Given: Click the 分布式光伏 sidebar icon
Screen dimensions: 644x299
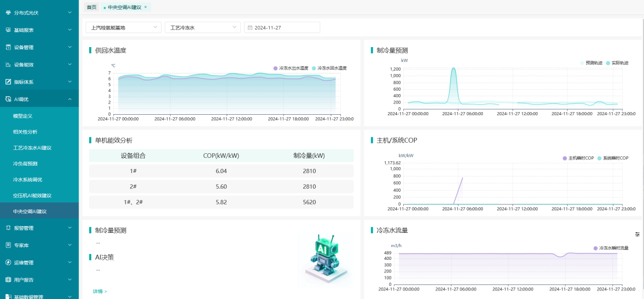Looking at the screenshot, I should [x=8, y=13].
